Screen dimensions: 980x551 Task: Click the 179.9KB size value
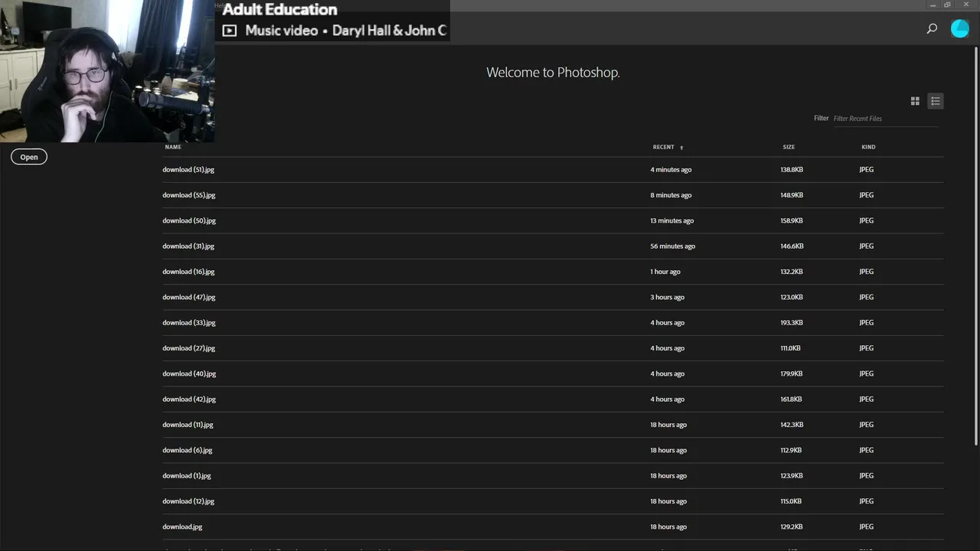point(792,373)
